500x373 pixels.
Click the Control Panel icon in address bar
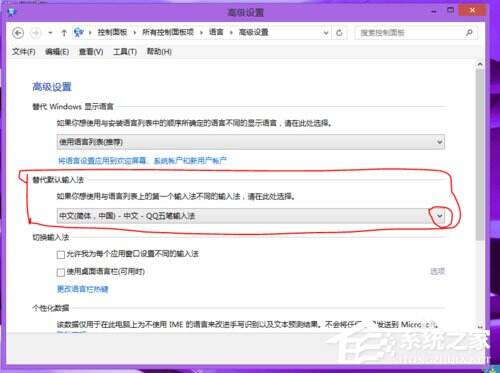click(79, 32)
